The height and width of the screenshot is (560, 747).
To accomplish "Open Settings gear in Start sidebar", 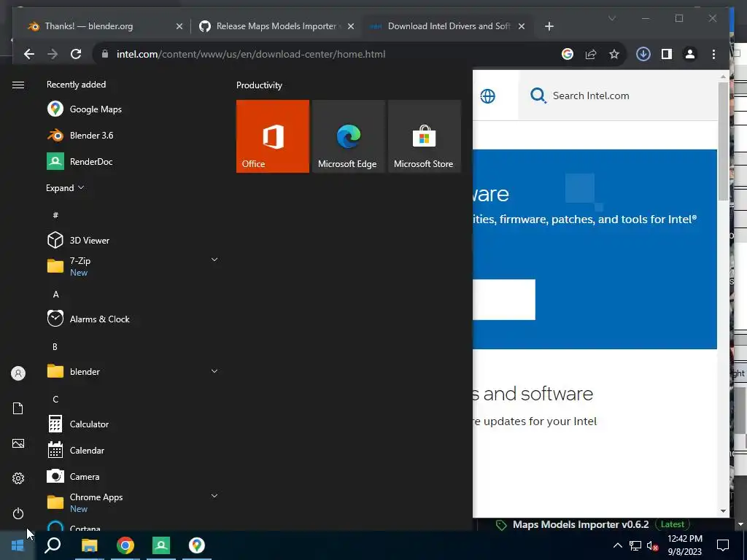I will (18, 478).
